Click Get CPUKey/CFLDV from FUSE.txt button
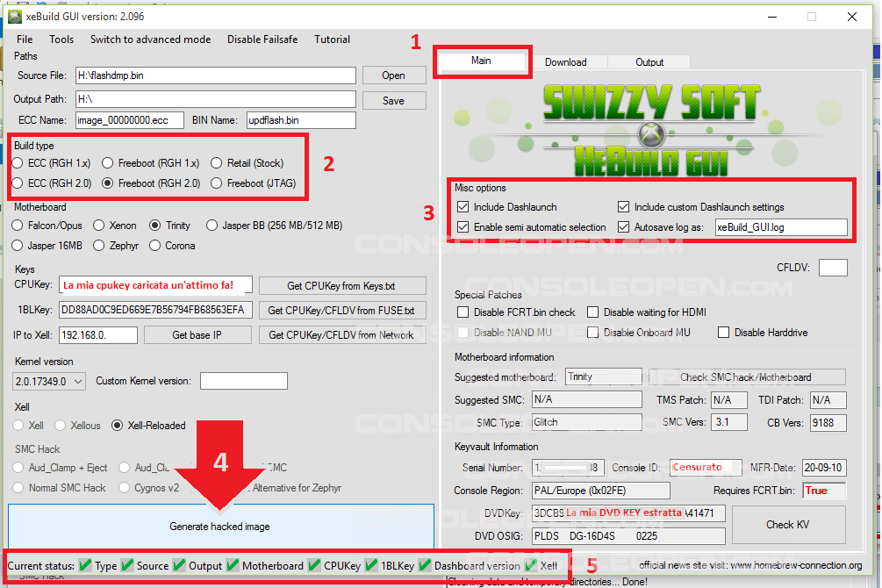 tap(342, 311)
